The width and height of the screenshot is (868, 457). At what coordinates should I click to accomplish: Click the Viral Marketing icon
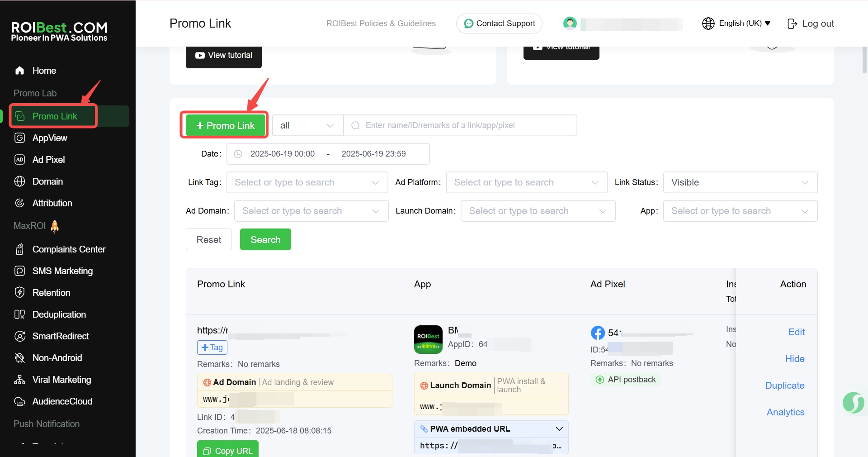click(x=19, y=380)
